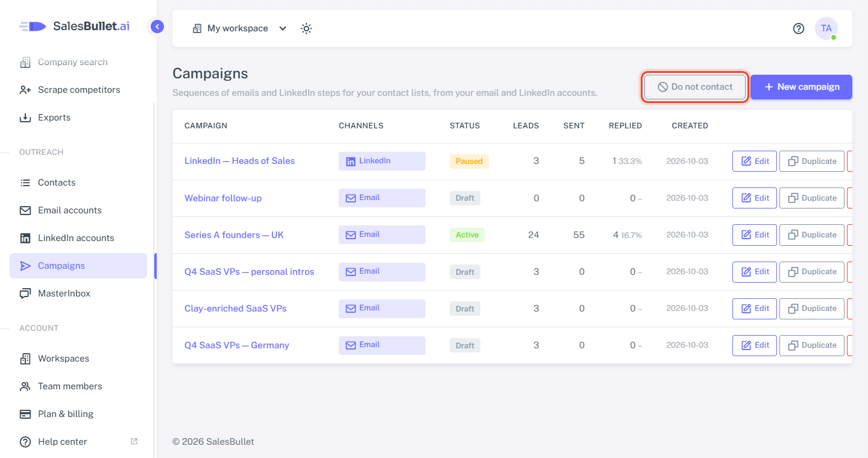Toggle the light/dark theme sun icon
868x458 pixels.
click(x=306, y=28)
